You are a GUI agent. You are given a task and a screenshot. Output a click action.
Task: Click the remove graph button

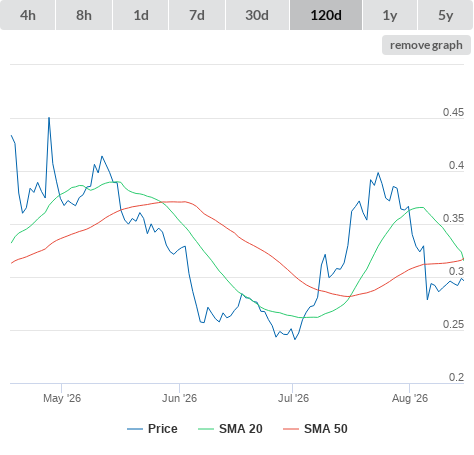(426, 45)
